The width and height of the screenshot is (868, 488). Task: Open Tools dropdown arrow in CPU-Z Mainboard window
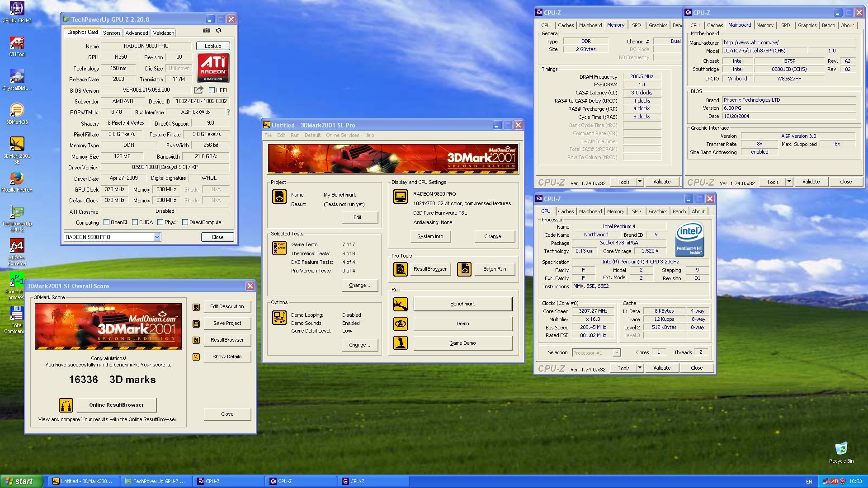pyautogui.click(x=789, y=182)
